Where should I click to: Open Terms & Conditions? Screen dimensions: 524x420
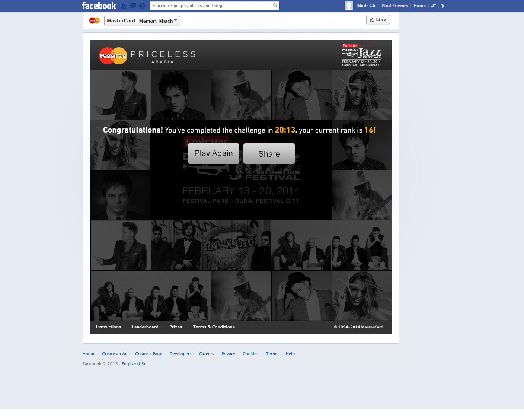tap(214, 327)
